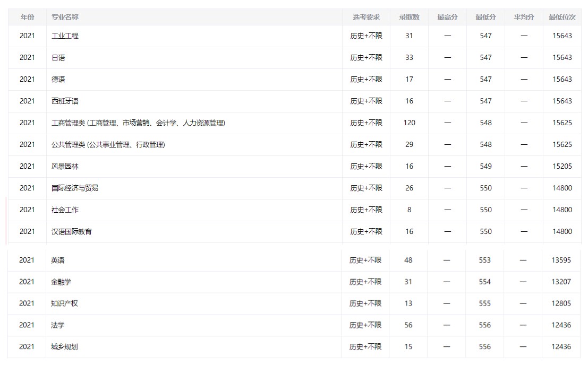
Task: Click the 风景园林 major name
Action: click(65, 167)
